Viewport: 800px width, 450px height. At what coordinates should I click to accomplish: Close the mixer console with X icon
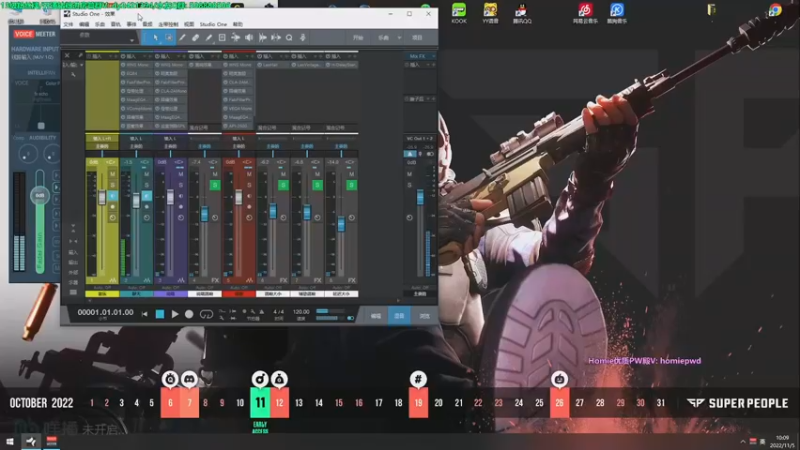tap(67, 56)
